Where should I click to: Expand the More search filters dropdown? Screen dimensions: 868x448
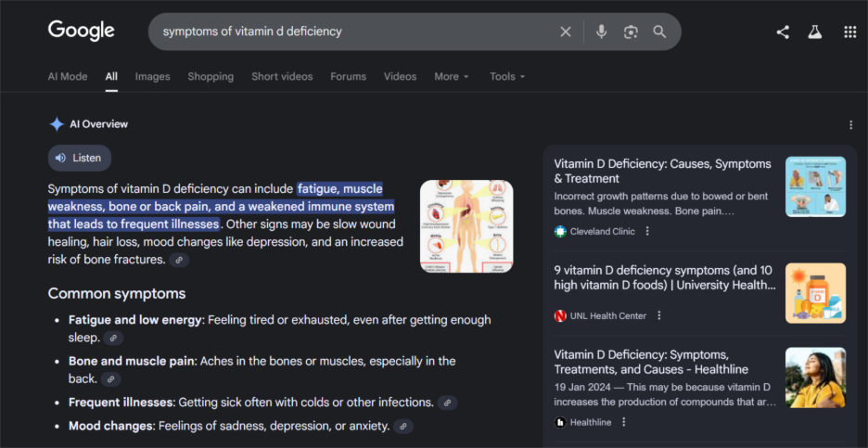point(452,76)
